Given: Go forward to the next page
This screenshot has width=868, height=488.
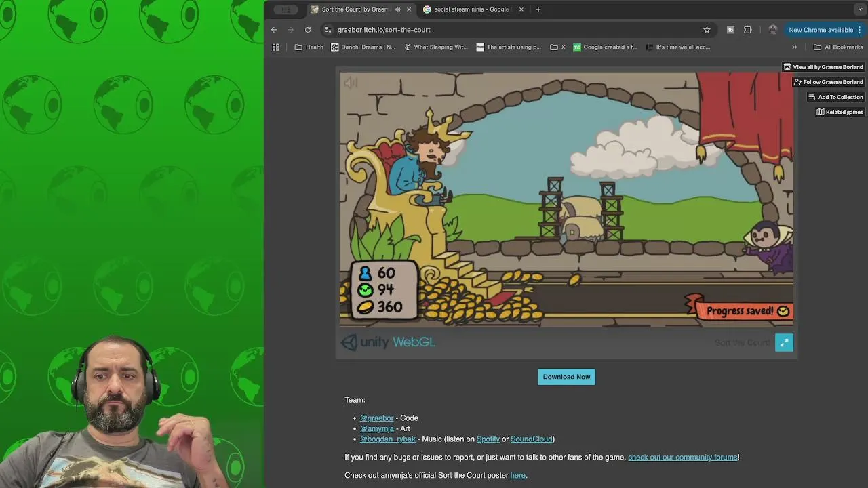Looking at the screenshot, I should click(x=291, y=30).
